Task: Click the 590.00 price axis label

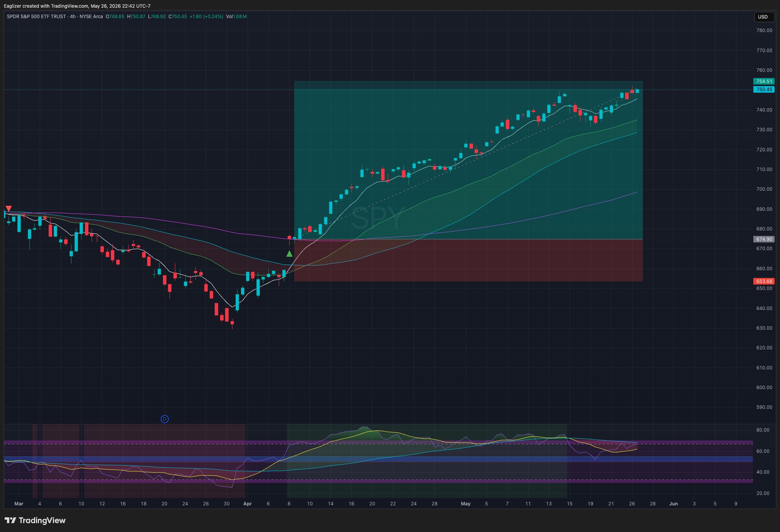Action: click(x=764, y=407)
